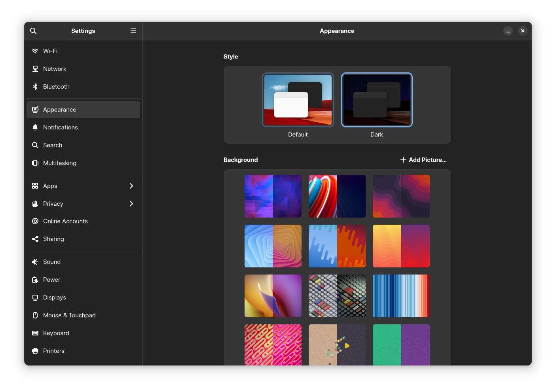Open the hamburger menu in Settings header
This screenshot has width=556, height=392.
[133, 31]
